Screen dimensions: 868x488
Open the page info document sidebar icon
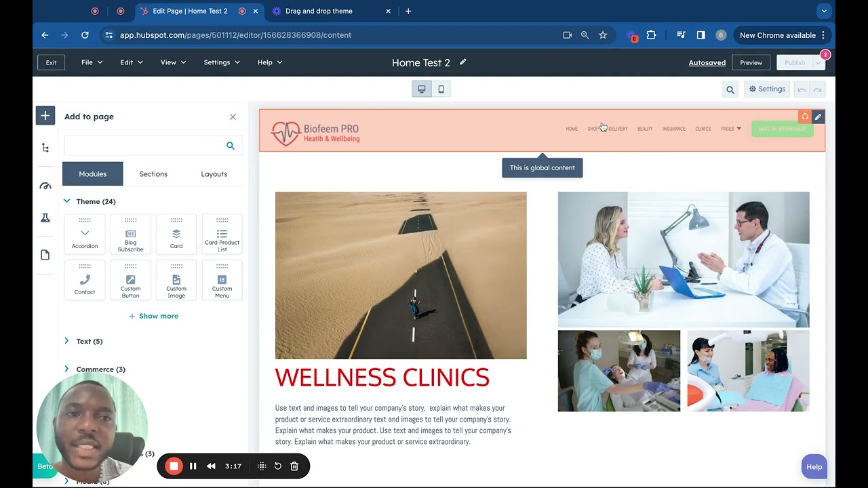pyautogui.click(x=45, y=255)
